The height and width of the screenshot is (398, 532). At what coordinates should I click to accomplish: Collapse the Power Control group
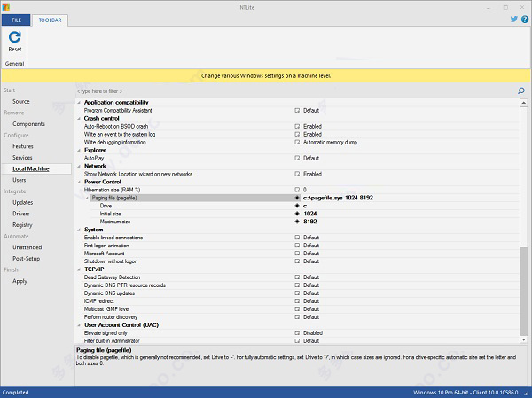coord(79,182)
